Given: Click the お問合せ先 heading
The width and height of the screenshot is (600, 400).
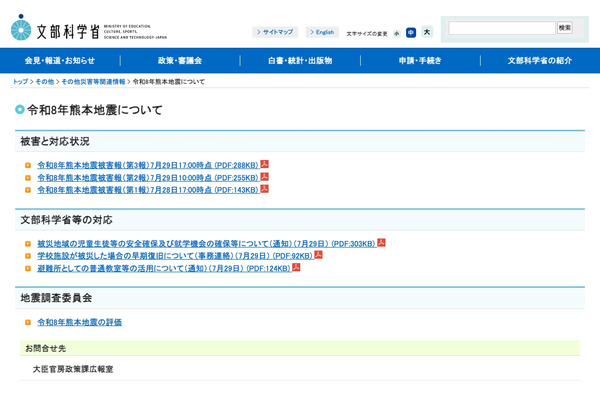Looking at the screenshot, I should (x=46, y=348).
